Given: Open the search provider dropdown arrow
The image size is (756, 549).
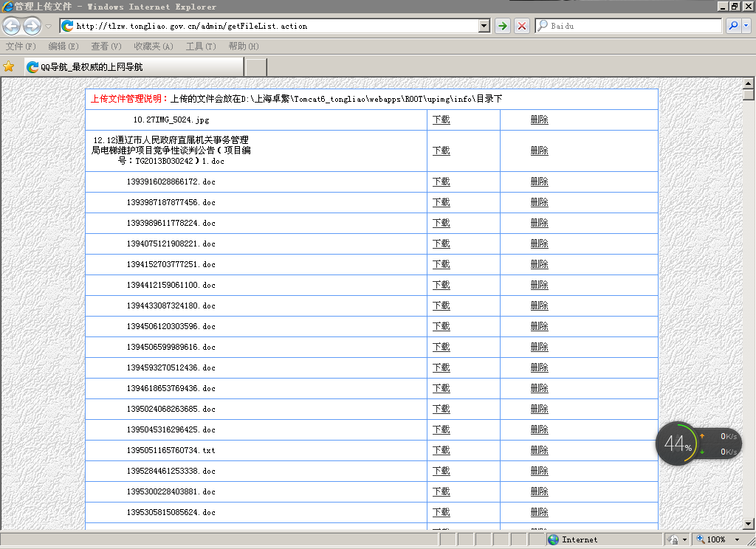Looking at the screenshot, I should click(x=746, y=26).
